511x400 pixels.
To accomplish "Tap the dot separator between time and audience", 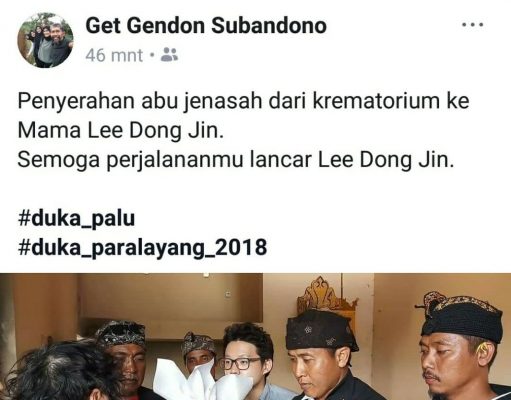I will (152, 55).
